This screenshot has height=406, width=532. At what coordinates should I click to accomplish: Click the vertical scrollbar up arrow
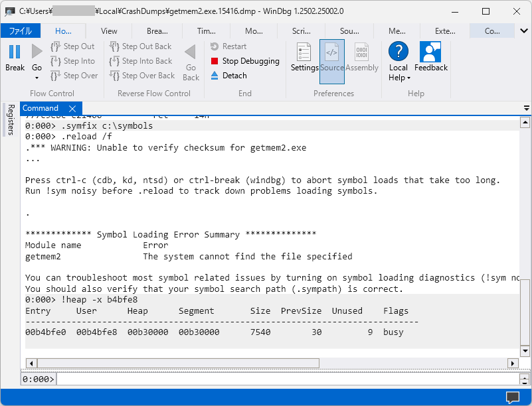[x=525, y=122]
